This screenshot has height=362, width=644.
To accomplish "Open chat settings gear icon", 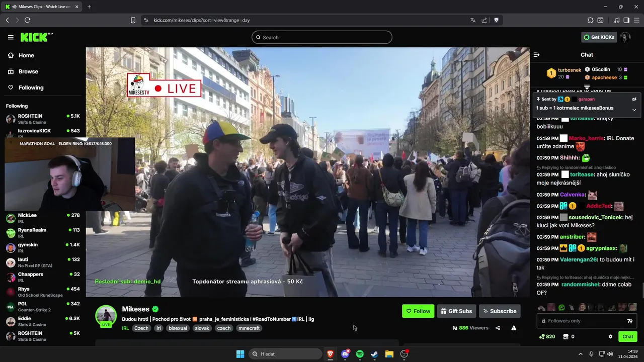I will tap(610, 337).
